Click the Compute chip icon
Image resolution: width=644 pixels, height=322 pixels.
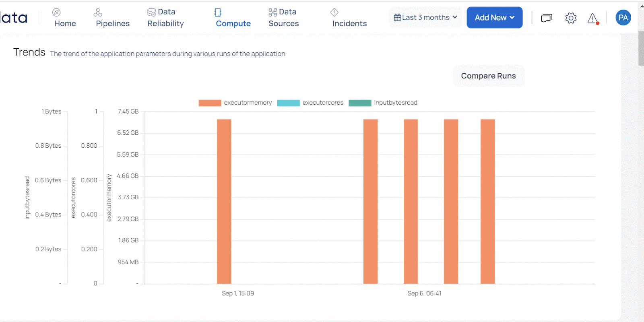[x=218, y=12]
